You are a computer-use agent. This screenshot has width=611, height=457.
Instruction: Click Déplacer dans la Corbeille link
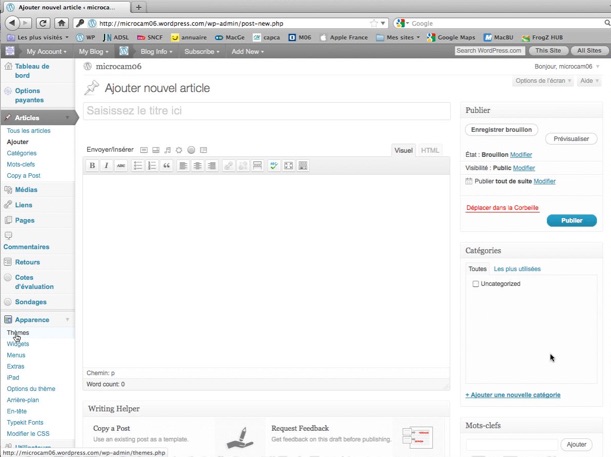(x=502, y=208)
